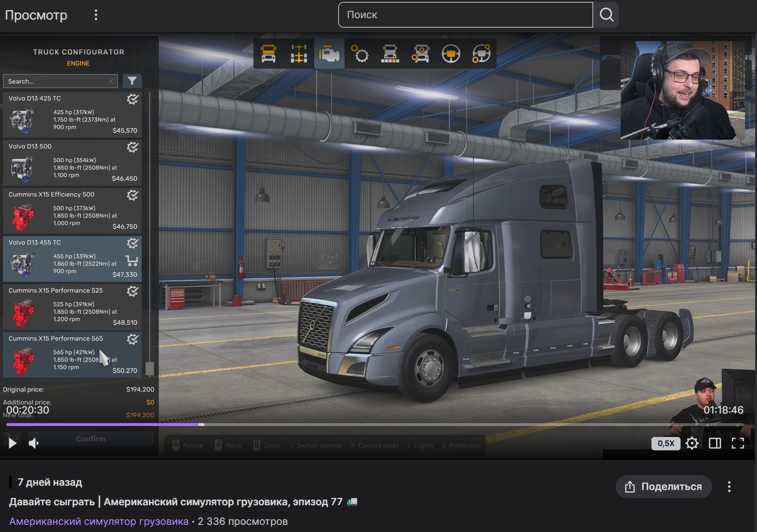Open the 0,5X playback speed menu
Viewport: 757px width, 532px height.
[x=666, y=443]
